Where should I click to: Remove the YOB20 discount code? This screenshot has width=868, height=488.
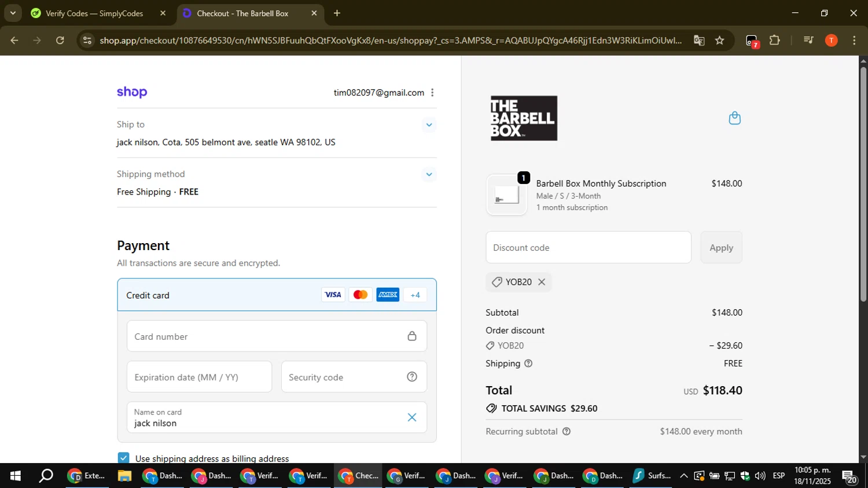[x=542, y=282]
